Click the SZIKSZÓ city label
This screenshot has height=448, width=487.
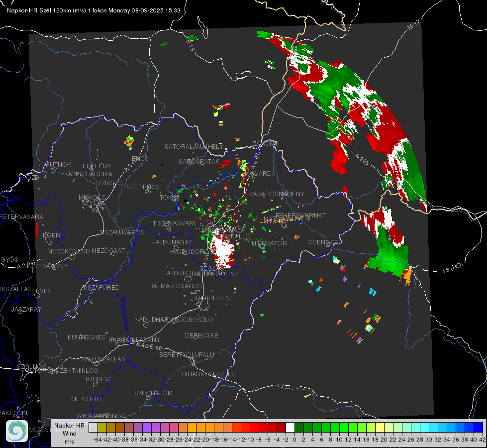pos(110,183)
